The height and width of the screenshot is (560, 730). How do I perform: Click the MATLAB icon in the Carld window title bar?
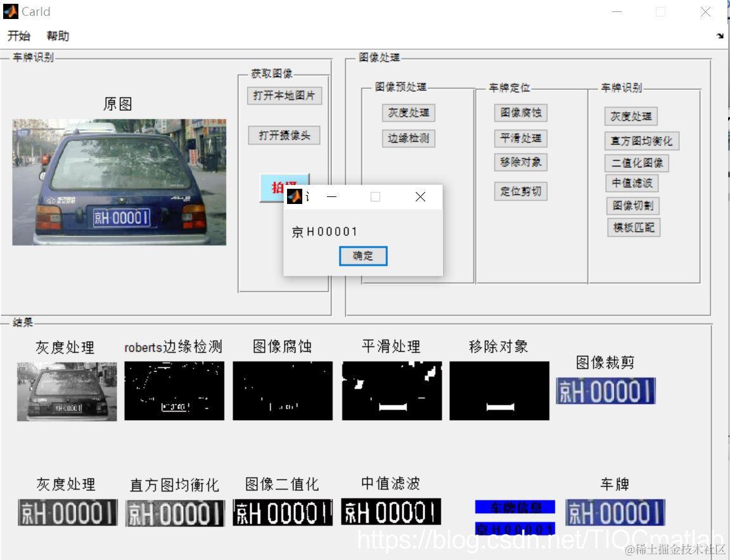(11, 11)
